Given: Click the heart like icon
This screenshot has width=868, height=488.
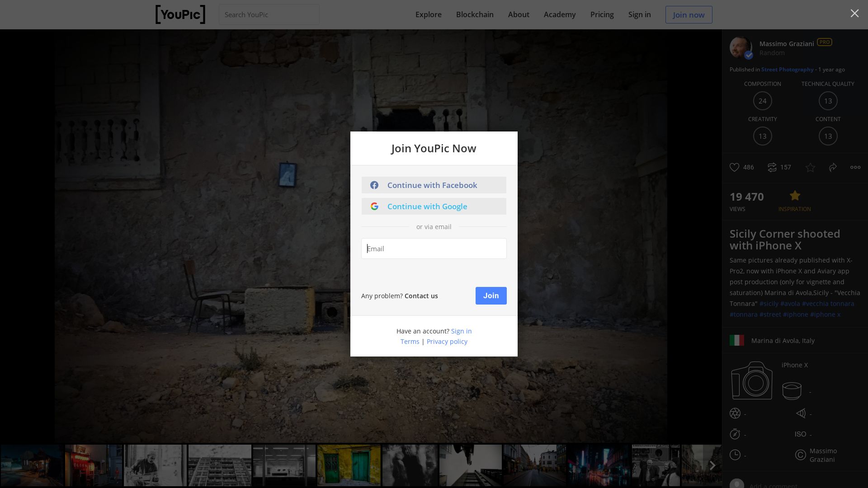Looking at the screenshot, I should (735, 167).
